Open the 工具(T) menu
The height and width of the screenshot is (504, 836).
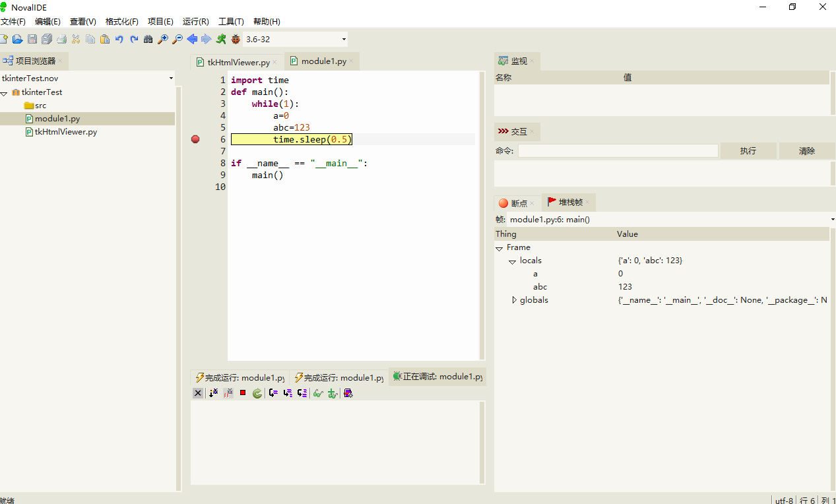pos(231,21)
